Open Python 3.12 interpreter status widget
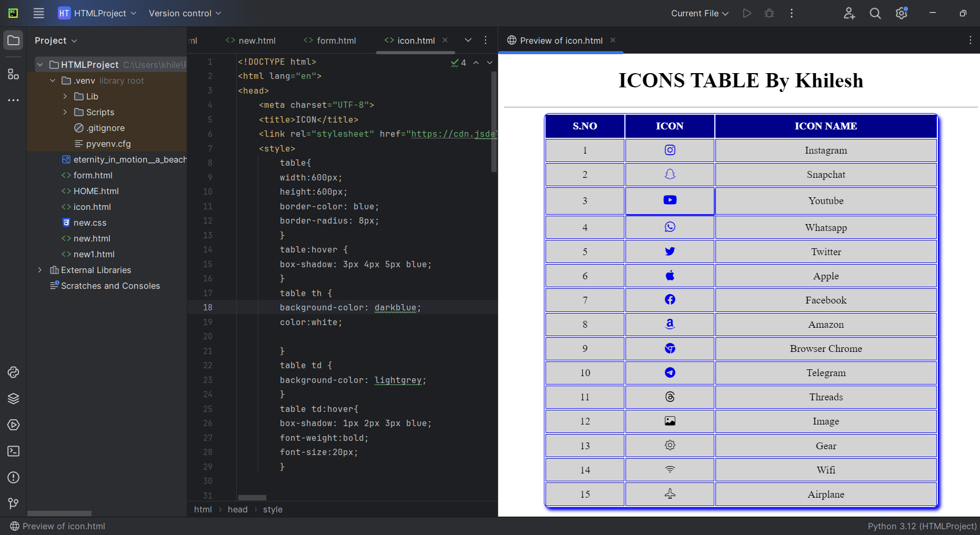Screen dimensions: 980x535 click(922, 526)
